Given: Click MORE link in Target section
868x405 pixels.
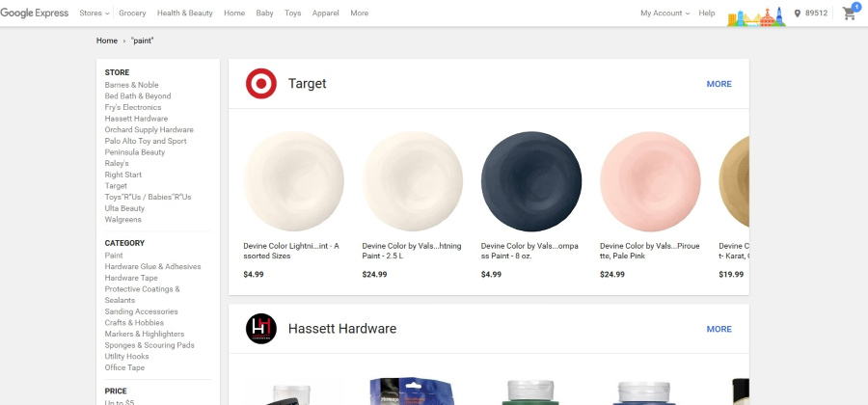Looking at the screenshot, I should click(x=719, y=84).
